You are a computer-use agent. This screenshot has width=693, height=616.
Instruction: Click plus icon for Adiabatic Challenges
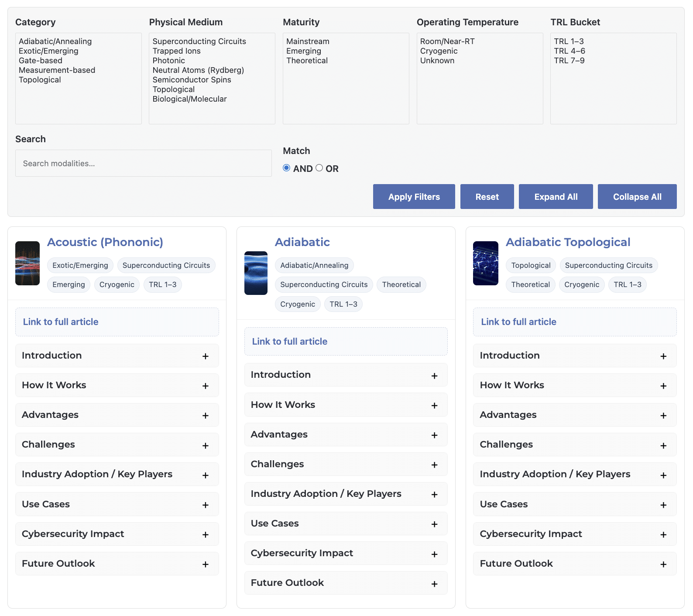coord(434,465)
